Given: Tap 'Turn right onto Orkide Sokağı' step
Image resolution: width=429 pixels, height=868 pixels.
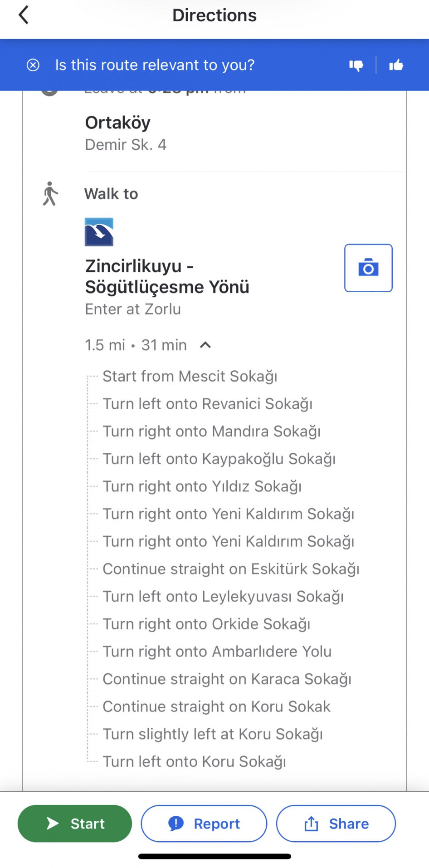Looking at the screenshot, I should (206, 624).
